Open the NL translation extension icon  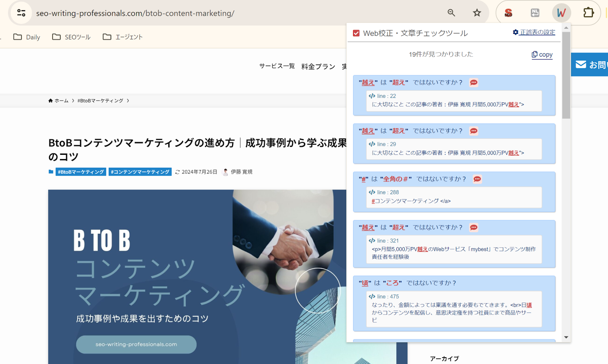tap(535, 13)
